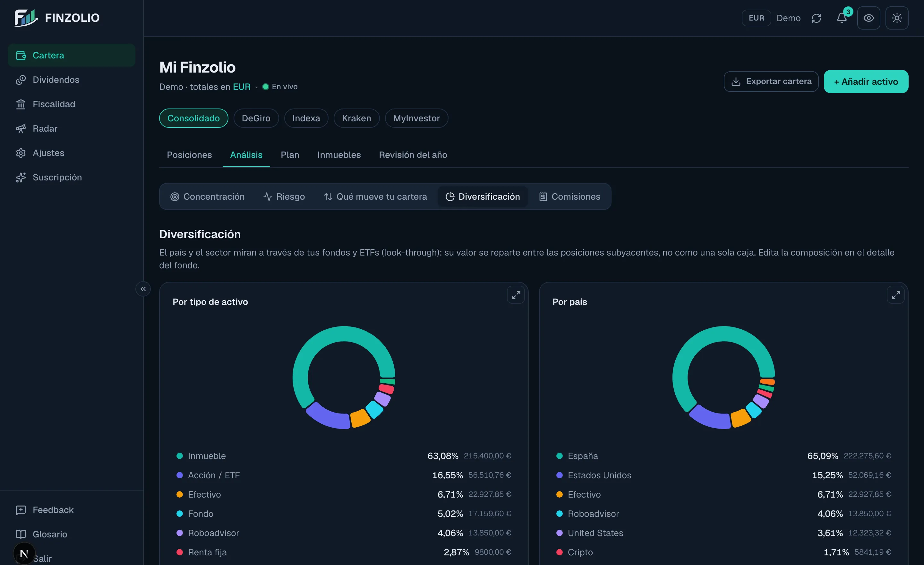The height and width of the screenshot is (565, 924).
Task: Click Exportar cartera button
Action: pos(771,82)
